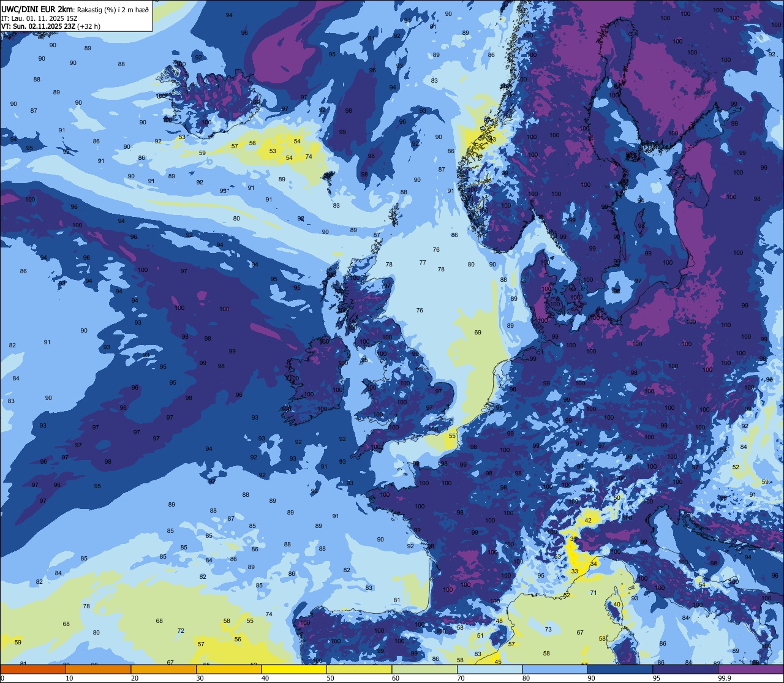Select the pale yellow 50–60 legend segment
The width and height of the screenshot is (784, 683).
point(359,670)
